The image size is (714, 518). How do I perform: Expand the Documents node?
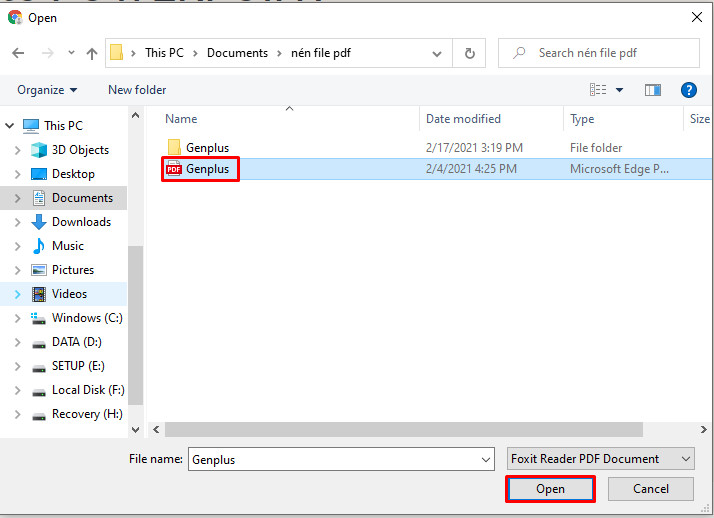pos(17,198)
